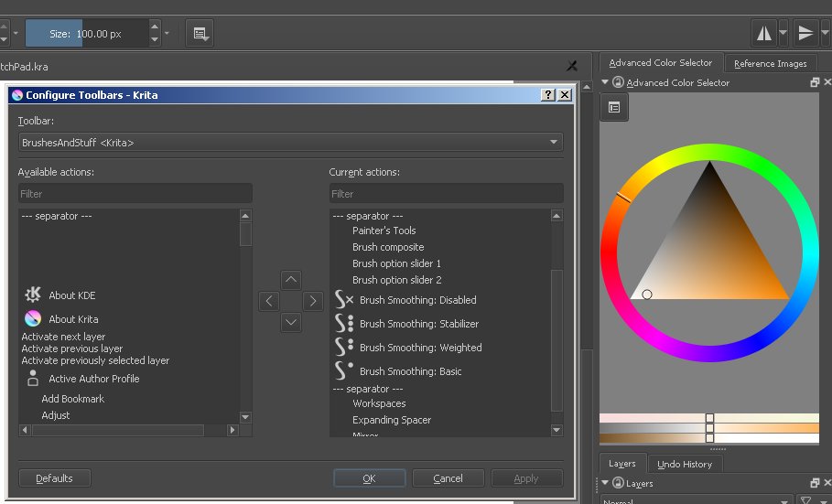
Task: Switch to Undo History tab
Action: point(685,465)
